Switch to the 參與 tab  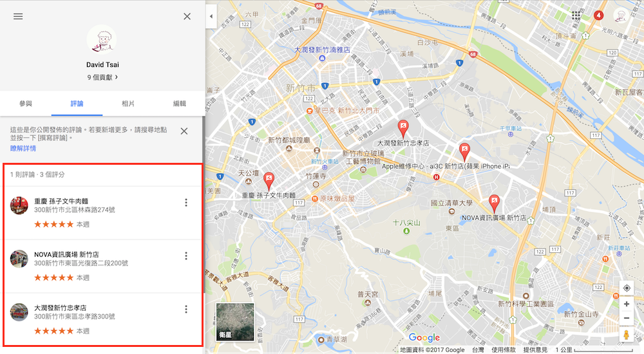26,104
